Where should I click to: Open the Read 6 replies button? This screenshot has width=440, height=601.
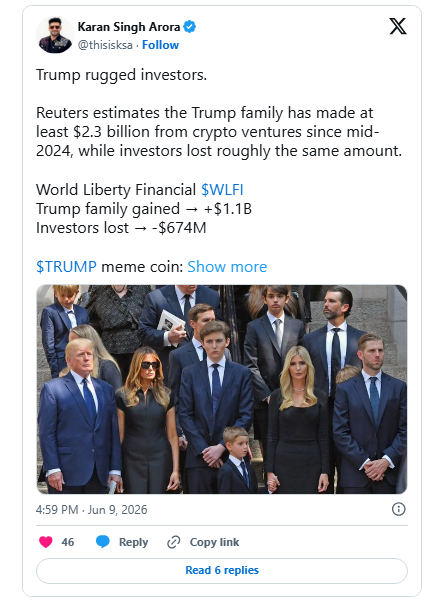click(222, 570)
